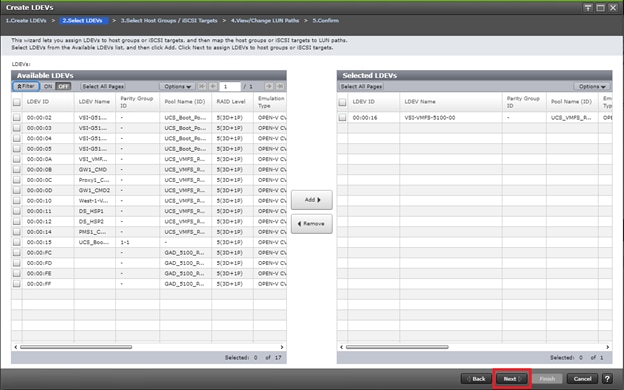
Task: Click the Remove button
Action: coord(312,224)
